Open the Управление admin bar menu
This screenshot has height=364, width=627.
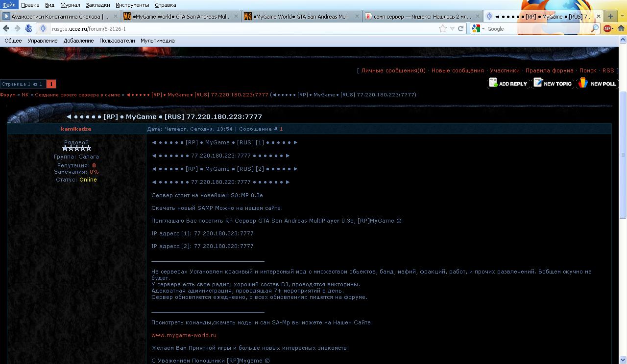coord(43,41)
